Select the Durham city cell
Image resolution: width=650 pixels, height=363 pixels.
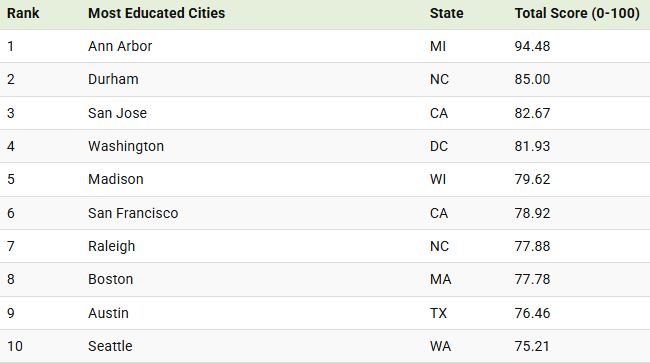[113, 79]
